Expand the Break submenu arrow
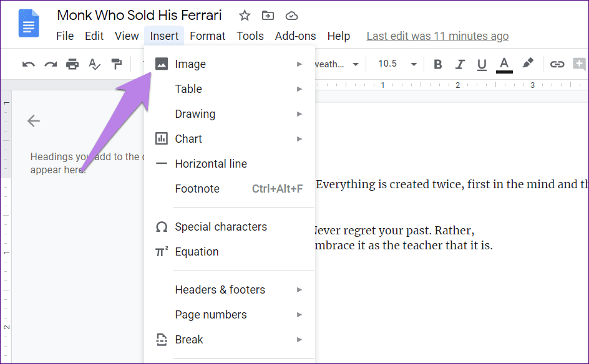The image size is (589, 364). (x=299, y=339)
